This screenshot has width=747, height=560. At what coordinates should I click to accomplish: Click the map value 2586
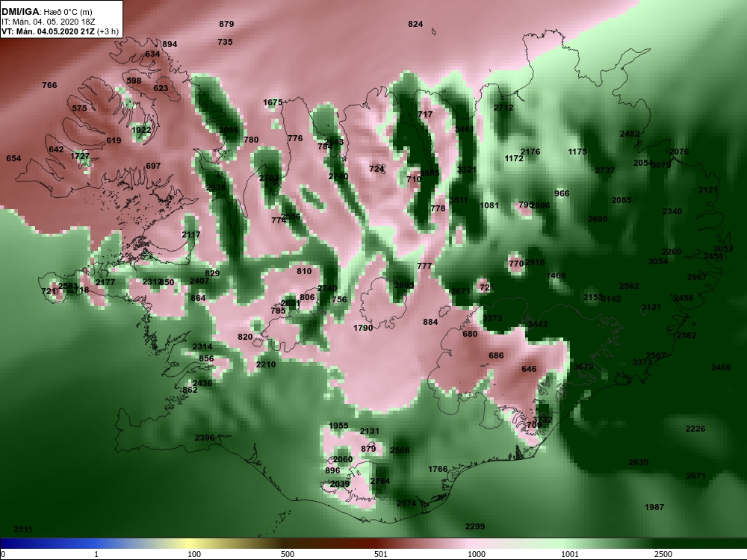coord(400,450)
